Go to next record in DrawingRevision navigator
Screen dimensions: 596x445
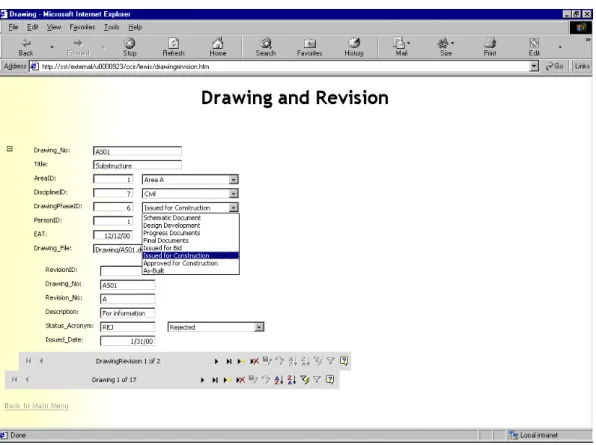point(216,361)
